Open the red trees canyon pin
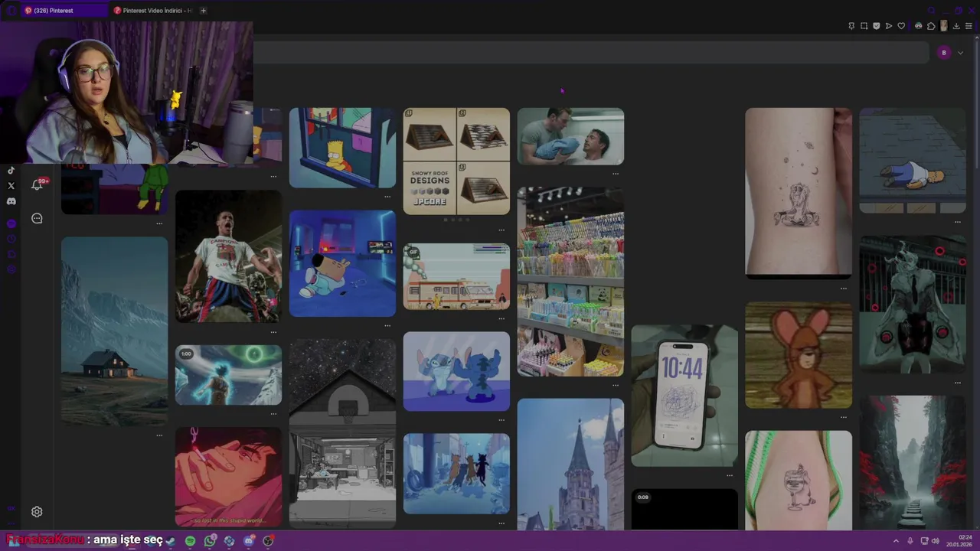The image size is (980, 551). [x=913, y=463]
